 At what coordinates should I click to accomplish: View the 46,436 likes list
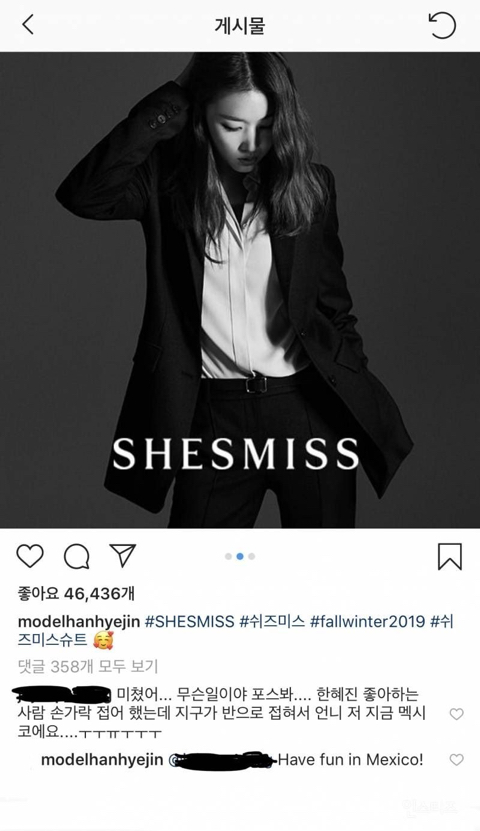(76, 594)
